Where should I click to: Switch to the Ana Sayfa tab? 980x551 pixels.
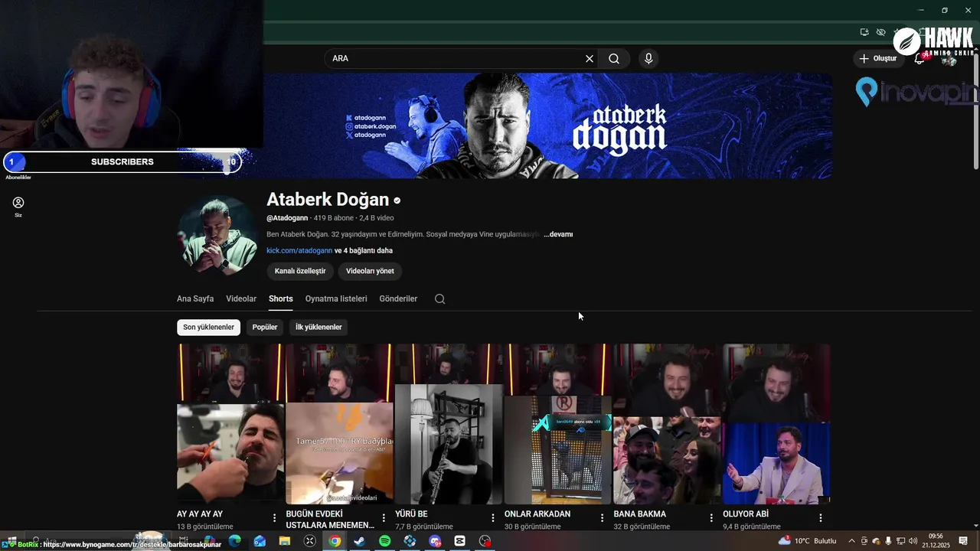[x=195, y=299]
